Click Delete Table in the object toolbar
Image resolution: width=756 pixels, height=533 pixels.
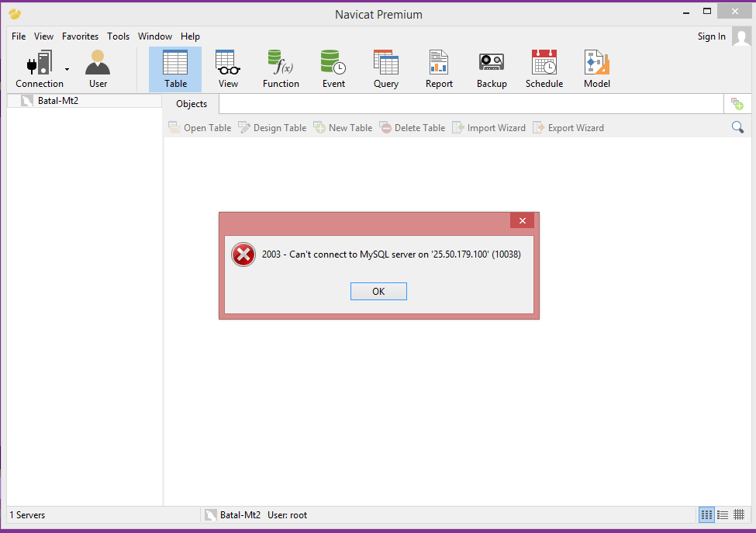[413, 128]
